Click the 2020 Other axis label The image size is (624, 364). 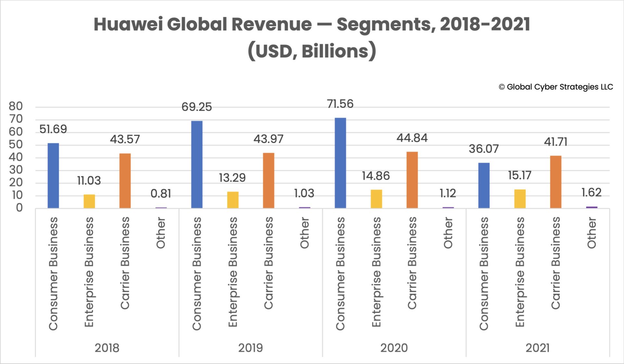pyautogui.click(x=448, y=233)
